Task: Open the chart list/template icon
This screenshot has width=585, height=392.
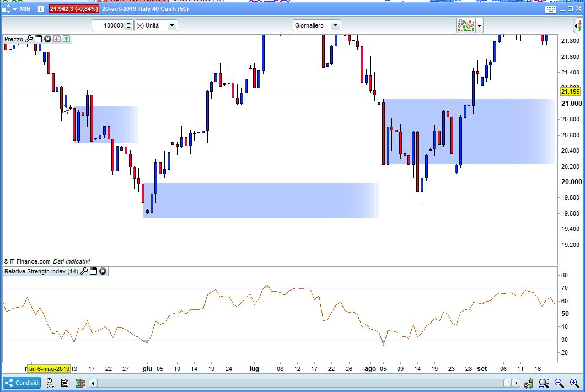Action: click(x=65, y=383)
